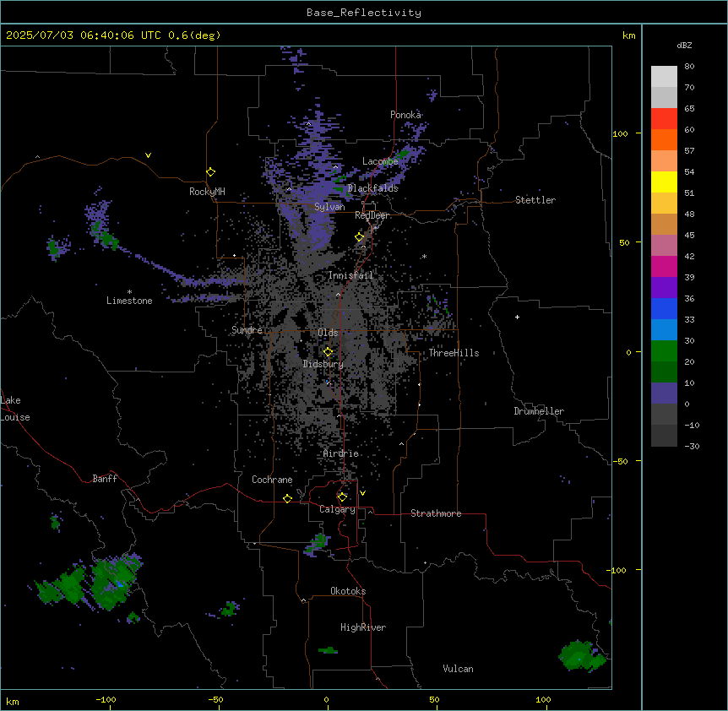Image resolution: width=728 pixels, height=711 pixels.
Task: Select the yellow diamond marker between Olds and Didsbury
Action: pyautogui.click(x=328, y=352)
